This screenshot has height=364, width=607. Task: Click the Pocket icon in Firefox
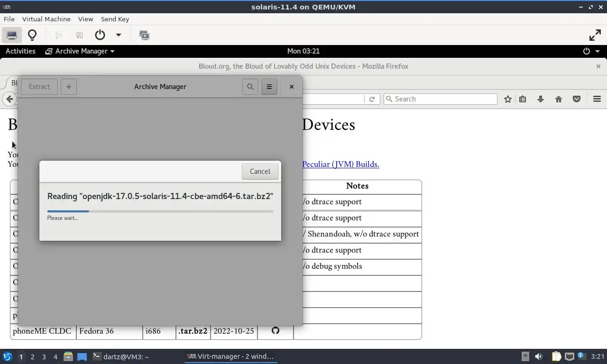click(577, 99)
